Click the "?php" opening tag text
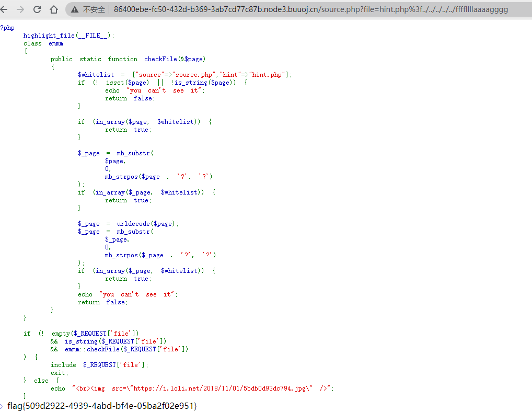This screenshot has height=412, width=532. tap(7, 28)
